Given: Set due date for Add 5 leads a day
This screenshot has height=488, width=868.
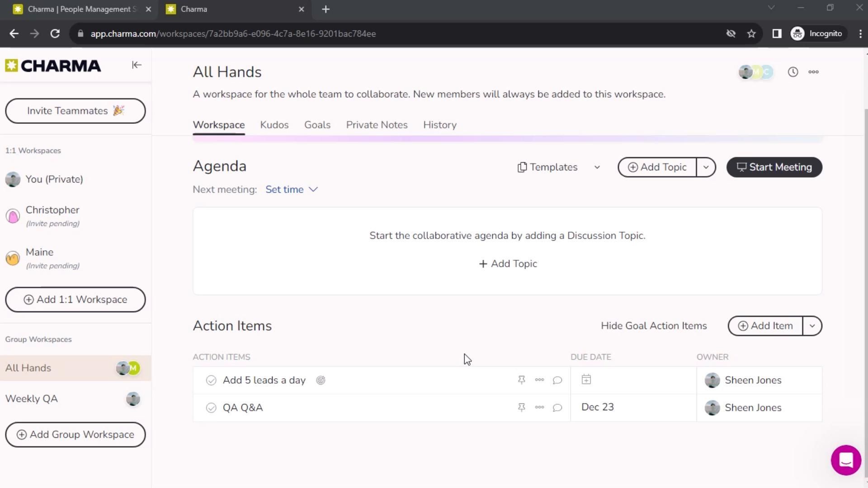Looking at the screenshot, I should [x=586, y=380].
